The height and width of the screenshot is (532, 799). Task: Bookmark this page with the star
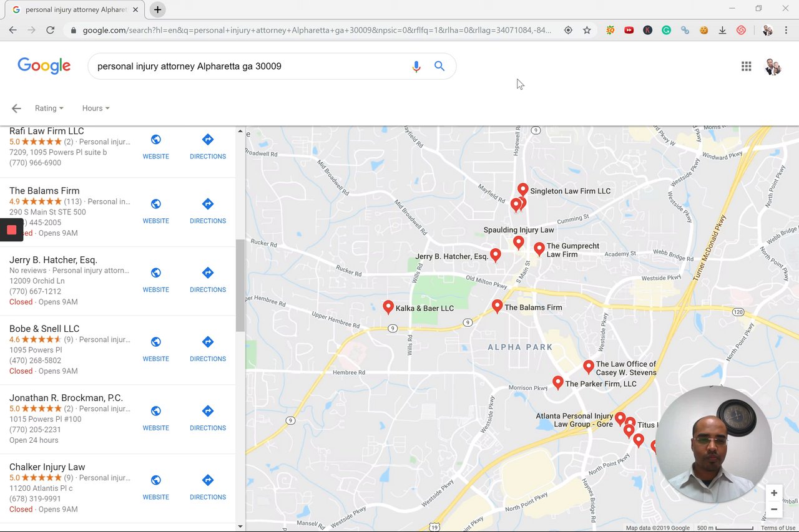(587, 30)
